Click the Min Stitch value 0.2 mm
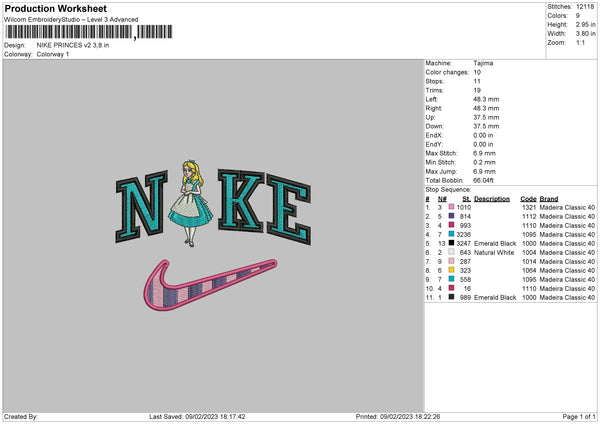 point(484,162)
